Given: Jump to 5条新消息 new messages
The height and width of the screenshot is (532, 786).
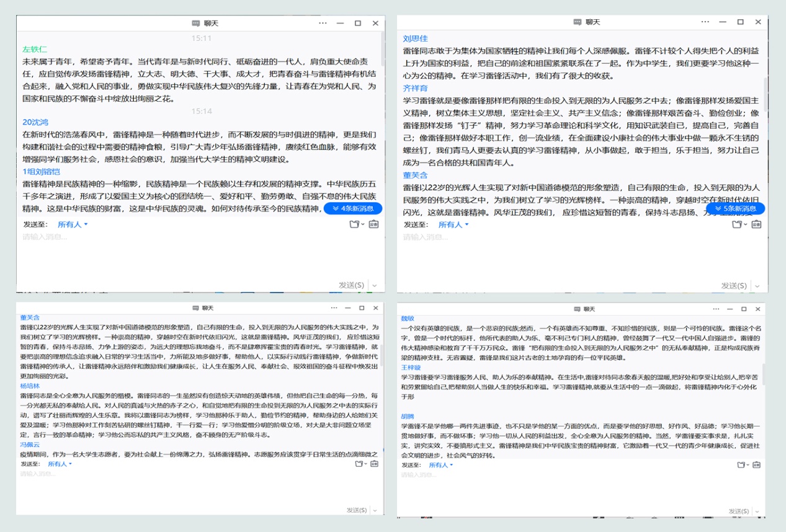Looking at the screenshot, I should pos(735,209).
